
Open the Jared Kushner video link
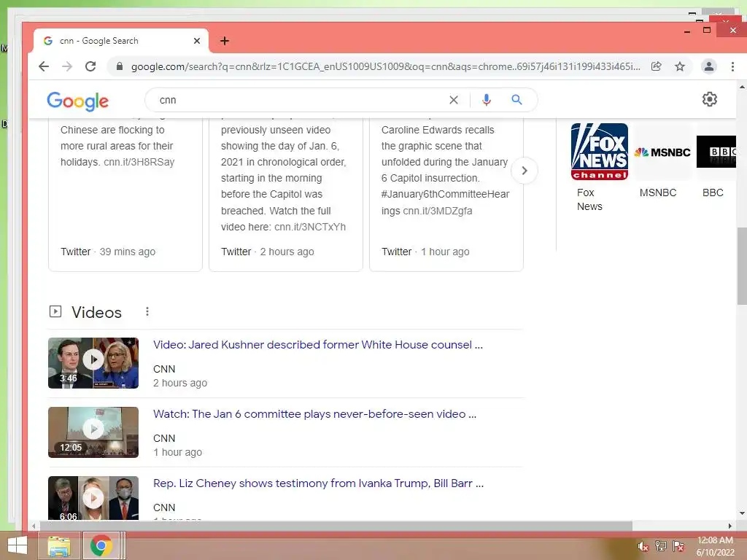point(318,345)
